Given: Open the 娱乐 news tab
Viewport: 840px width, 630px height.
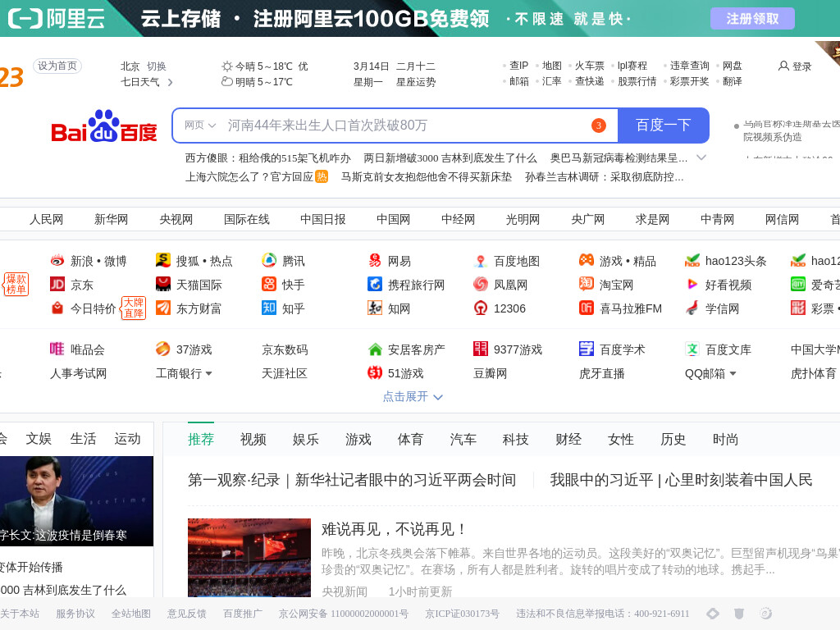Looking at the screenshot, I should (x=306, y=440).
